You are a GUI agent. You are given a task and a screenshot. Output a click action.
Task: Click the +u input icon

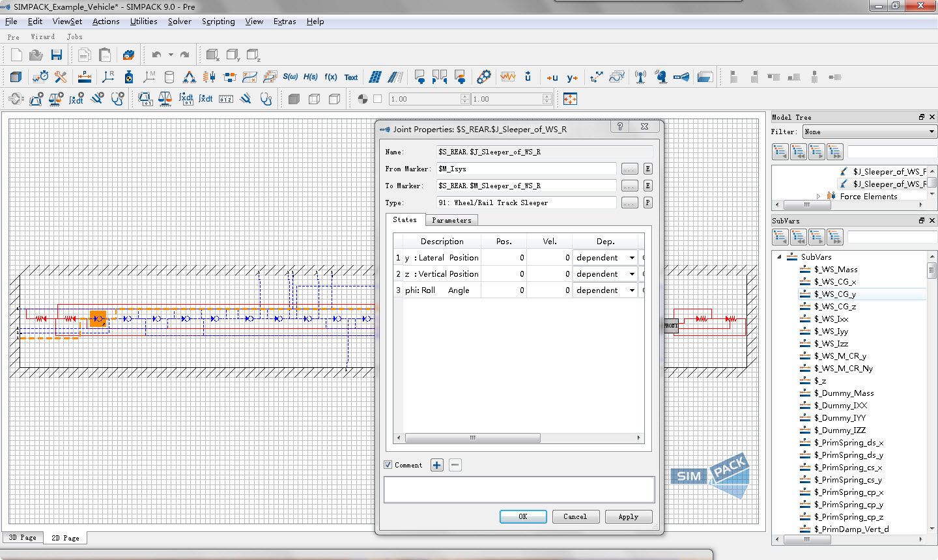(x=552, y=77)
